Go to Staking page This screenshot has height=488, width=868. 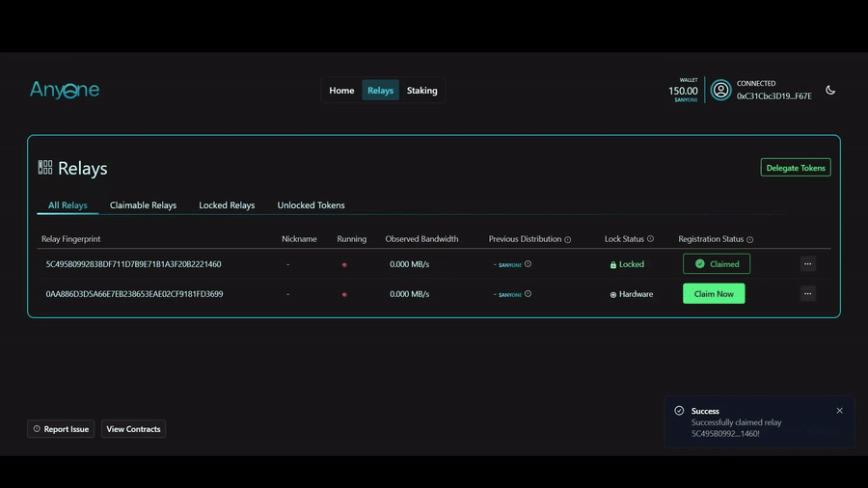[x=421, y=91]
